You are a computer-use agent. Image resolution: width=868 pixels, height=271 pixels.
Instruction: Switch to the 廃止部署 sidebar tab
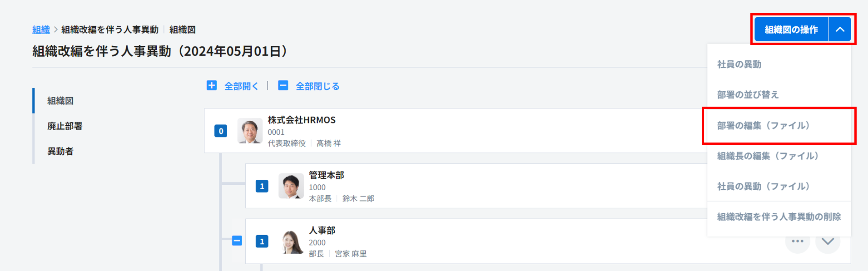(65, 126)
